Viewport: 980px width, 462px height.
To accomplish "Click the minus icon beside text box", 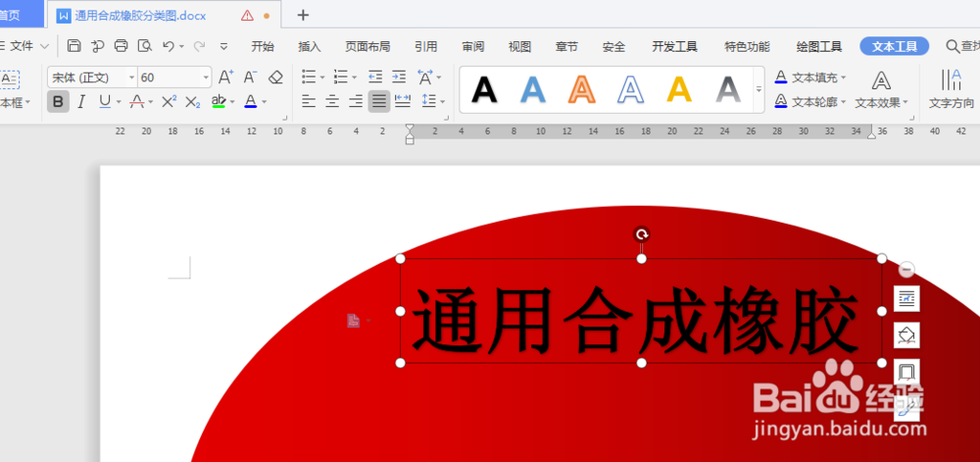I will pyautogui.click(x=906, y=270).
